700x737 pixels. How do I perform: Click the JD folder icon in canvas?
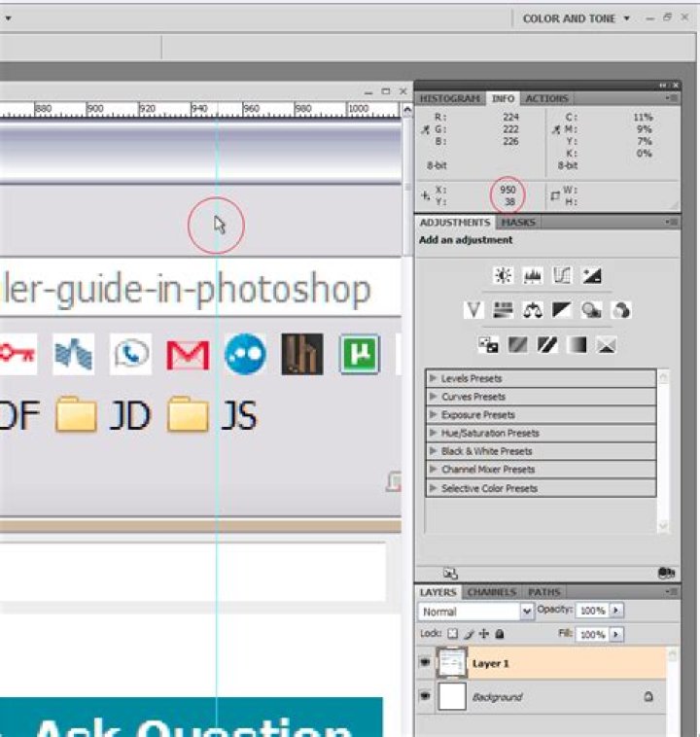(76, 414)
